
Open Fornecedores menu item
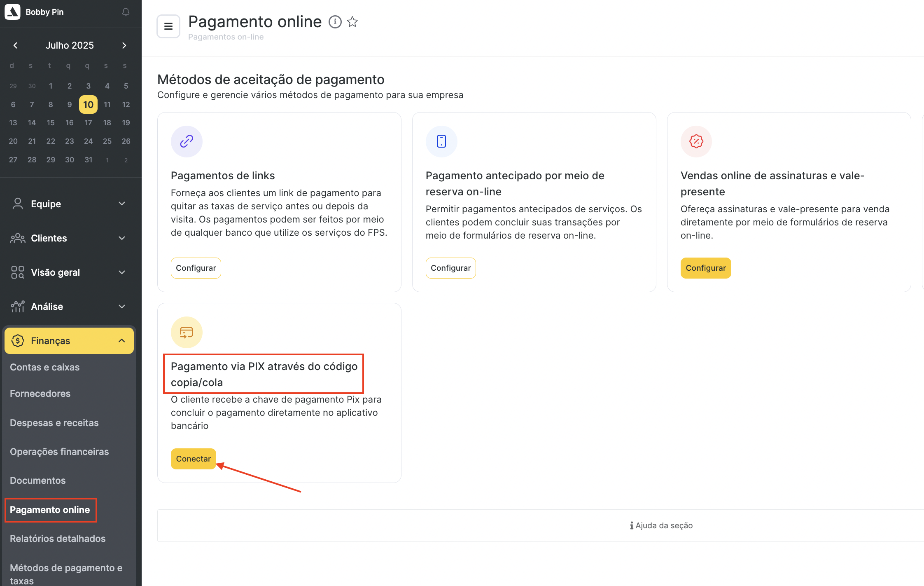click(40, 394)
